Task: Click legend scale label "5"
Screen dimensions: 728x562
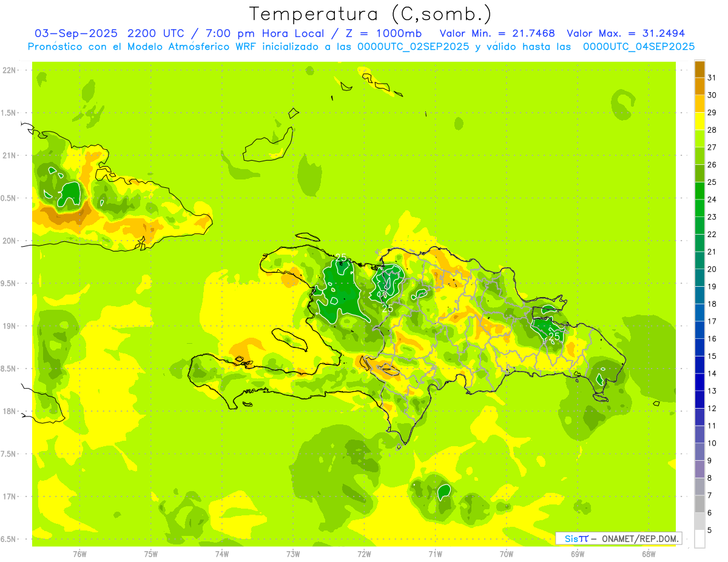Action: [710, 530]
